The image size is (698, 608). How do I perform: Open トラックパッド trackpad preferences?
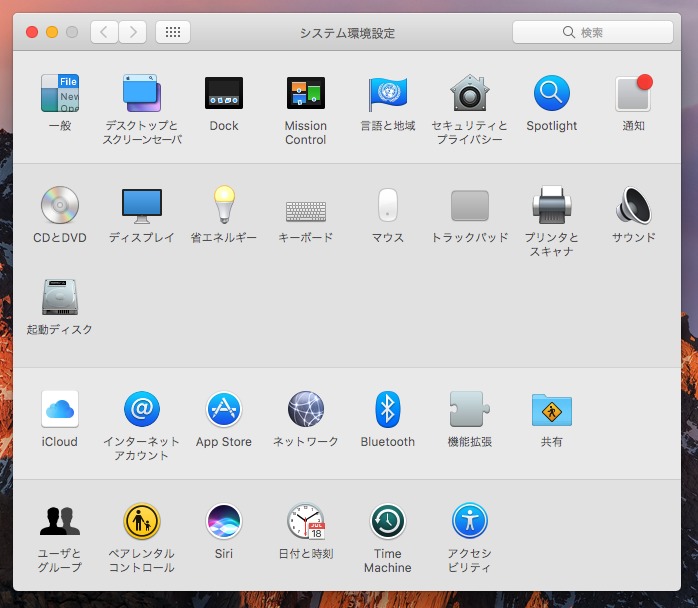click(x=470, y=205)
